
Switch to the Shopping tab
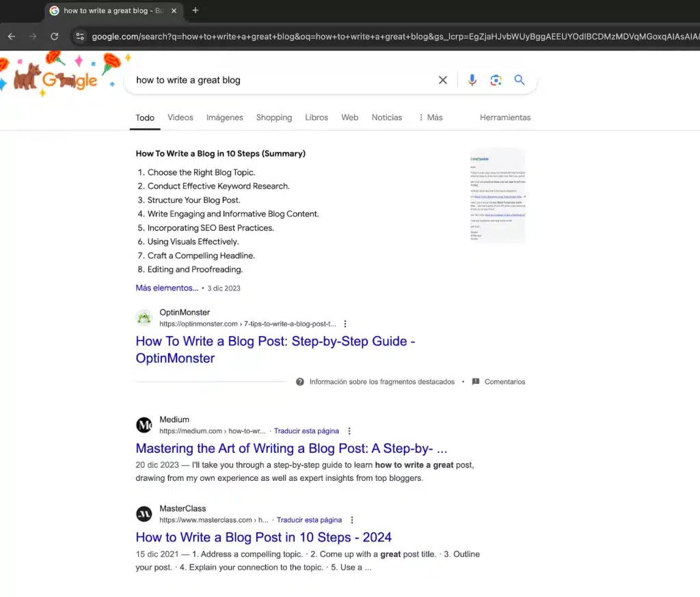[274, 117]
